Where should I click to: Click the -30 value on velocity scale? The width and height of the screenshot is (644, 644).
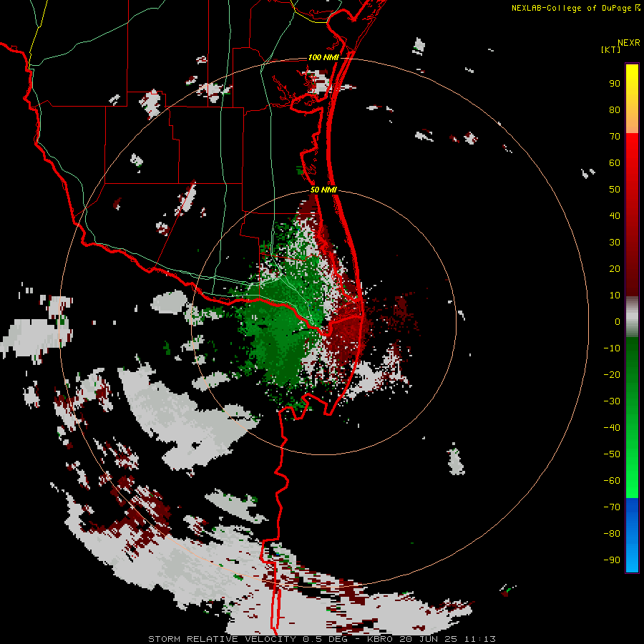612,401
